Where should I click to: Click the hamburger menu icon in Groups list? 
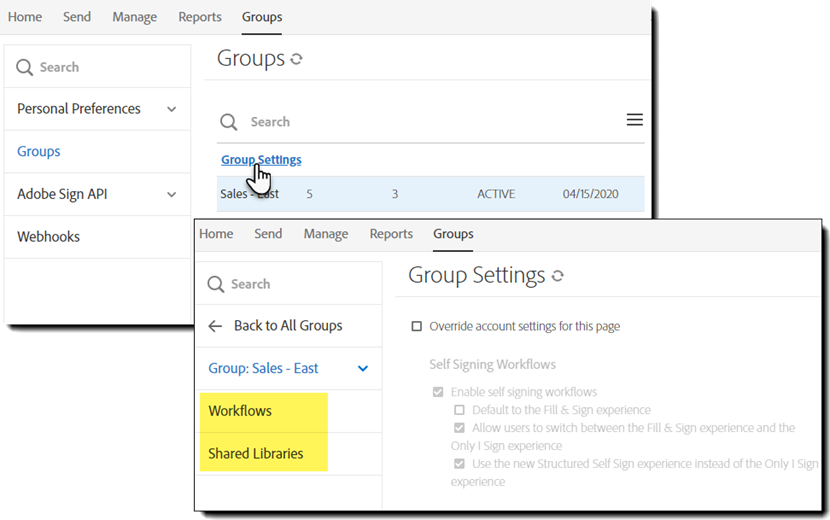pyautogui.click(x=634, y=120)
